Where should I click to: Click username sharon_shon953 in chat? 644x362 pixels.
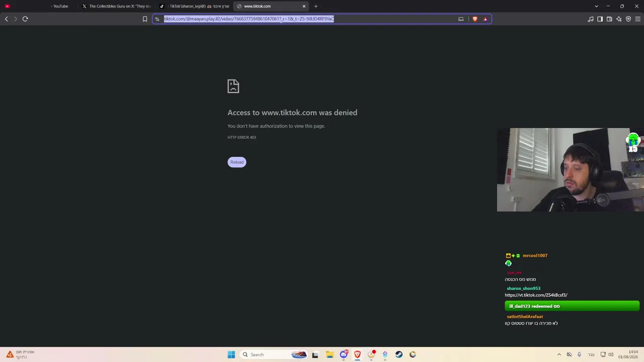coord(523,289)
